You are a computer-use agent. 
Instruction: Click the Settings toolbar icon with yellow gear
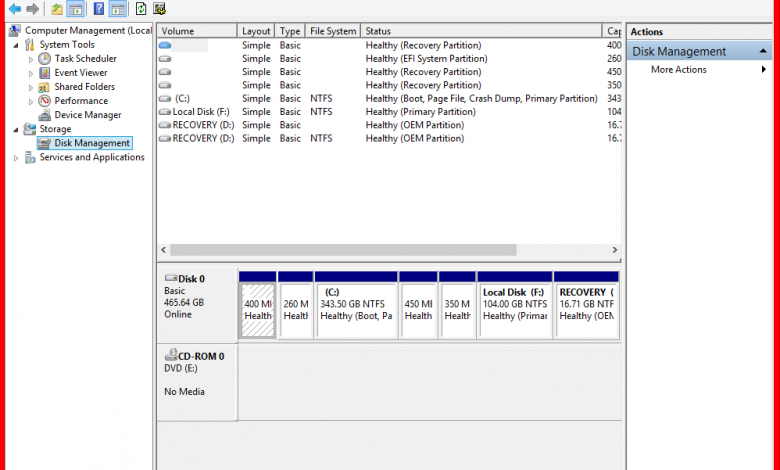tap(159, 8)
